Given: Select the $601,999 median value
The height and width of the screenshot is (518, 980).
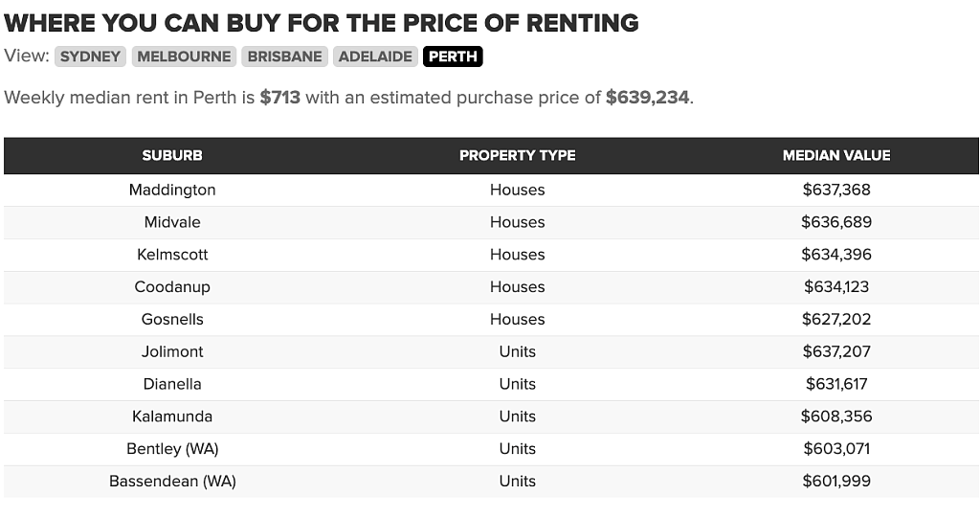Looking at the screenshot, I should pos(836,481).
